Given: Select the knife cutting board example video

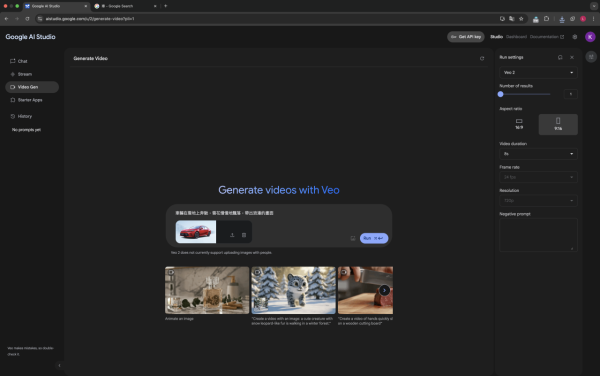Looking at the screenshot, I should point(365,290).
